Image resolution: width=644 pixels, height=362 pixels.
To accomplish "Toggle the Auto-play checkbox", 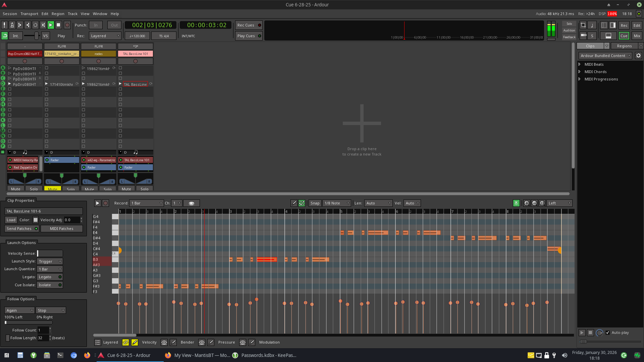I will click(x=607, y=333).
